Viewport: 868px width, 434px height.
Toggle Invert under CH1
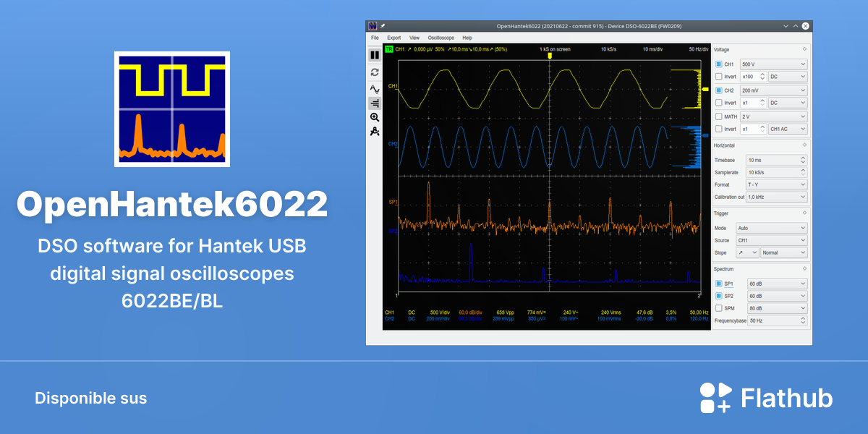click(x=718, y=77)
